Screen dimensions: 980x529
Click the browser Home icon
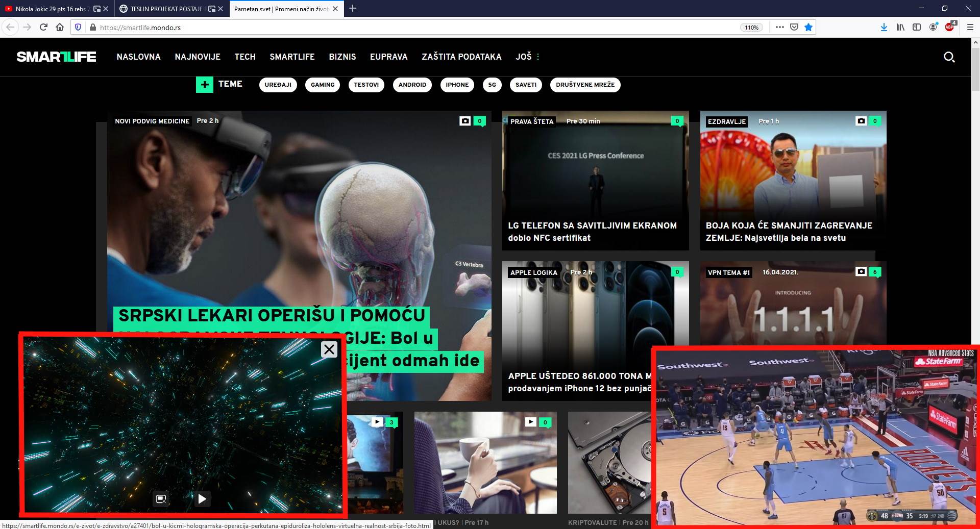(x=60, y=28)
